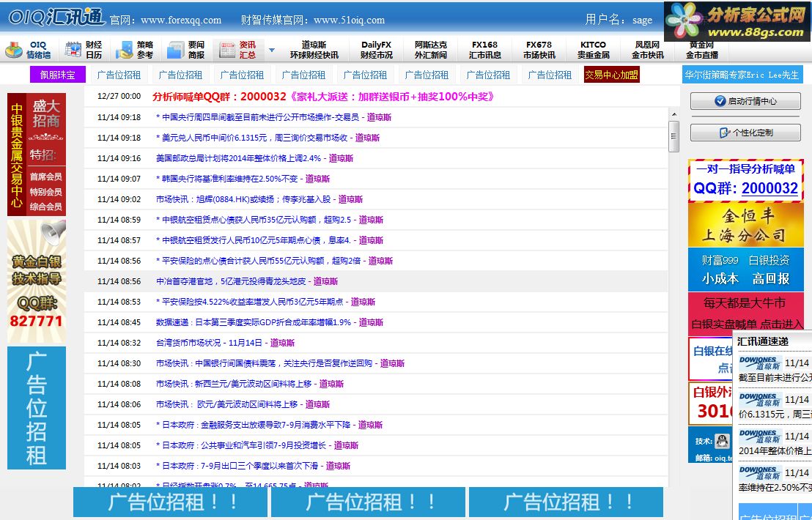Click 启动行情中心 button
Image resolution: width=812 pixels, height=520 pixels.
745,101
